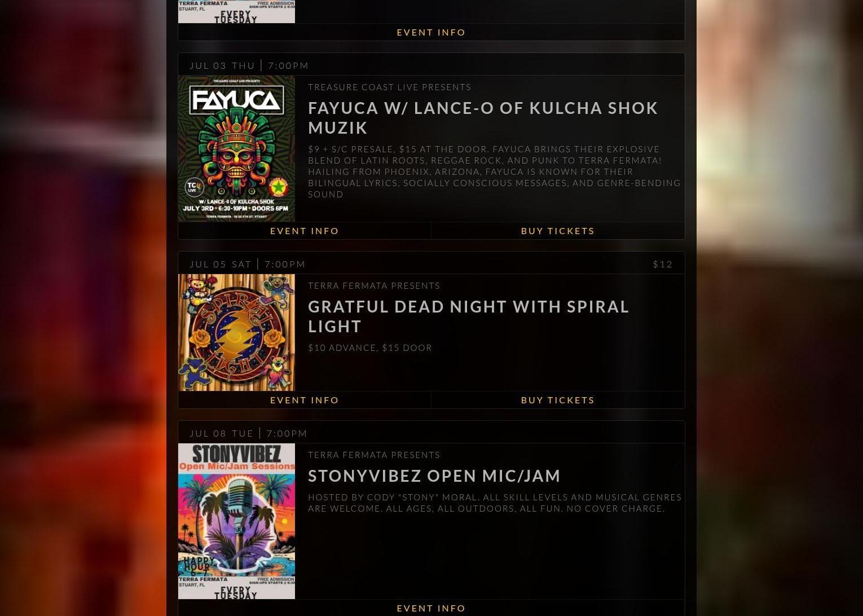Open the Spiral Light dancing bears poster
This screenshot has width=863, height=616.
point(236,332)
